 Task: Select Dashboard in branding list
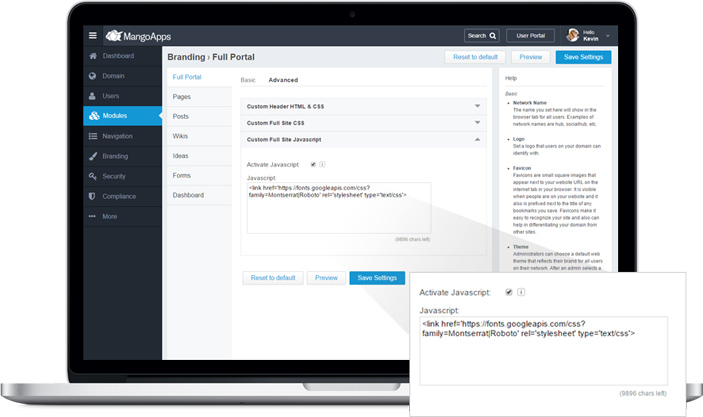[199, 195]
